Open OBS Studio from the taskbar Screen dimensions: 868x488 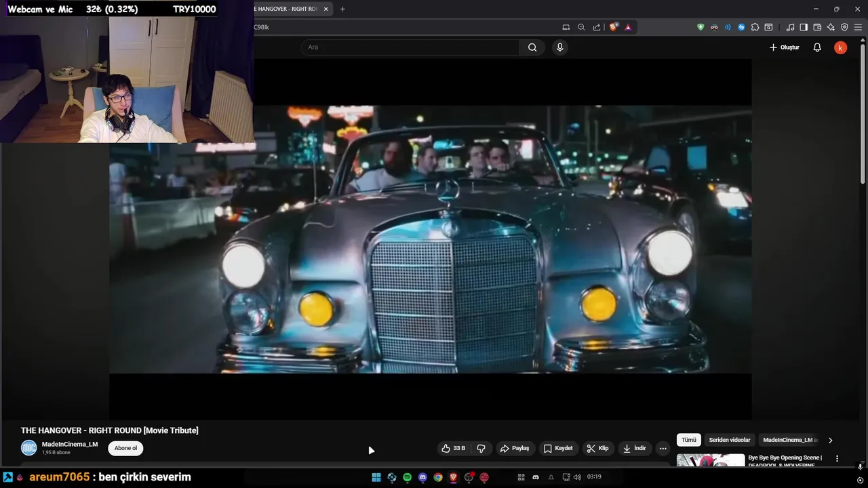coord(469,477)
